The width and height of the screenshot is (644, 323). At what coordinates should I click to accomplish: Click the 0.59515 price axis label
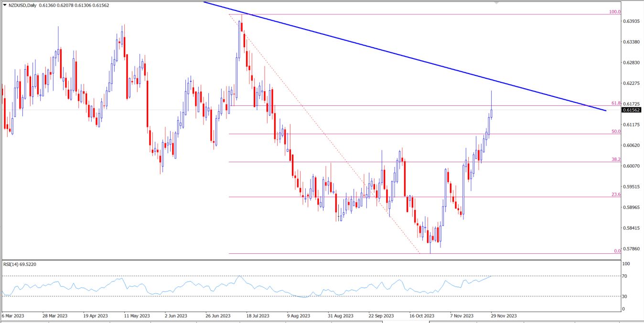(x=632, y=187)
